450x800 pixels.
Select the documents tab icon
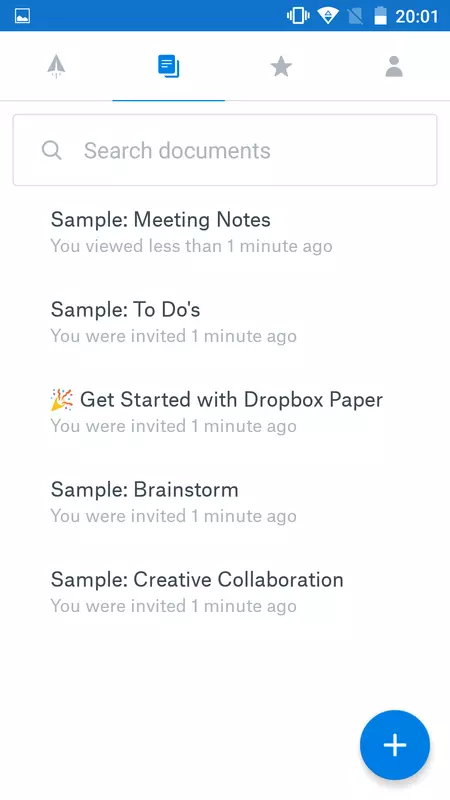tap(168, 67)
